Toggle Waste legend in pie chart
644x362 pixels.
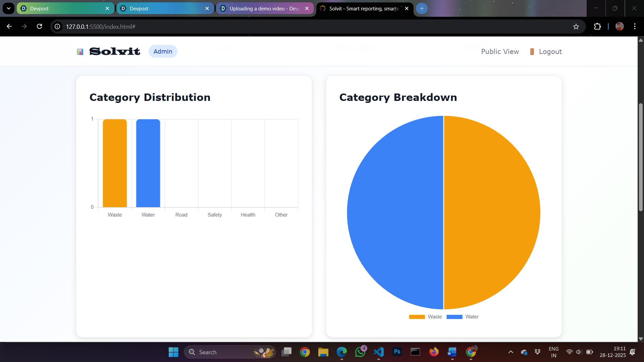425,317
